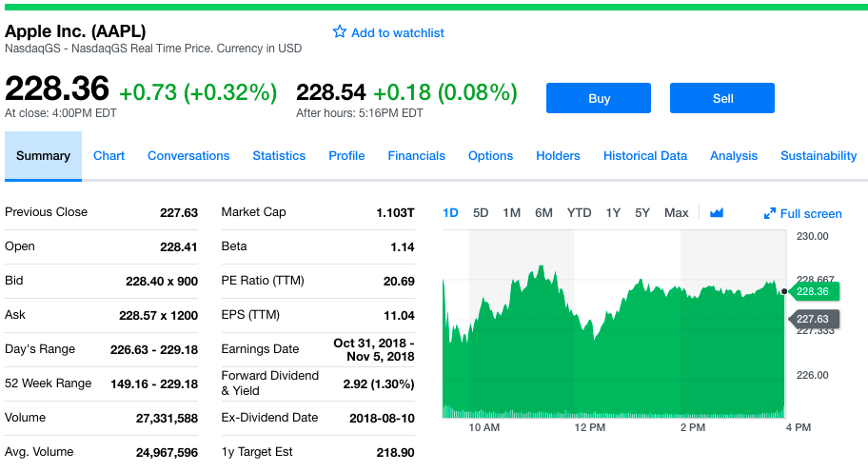Click the Day's Range value 226.63 - 229.18

point(154,350)
